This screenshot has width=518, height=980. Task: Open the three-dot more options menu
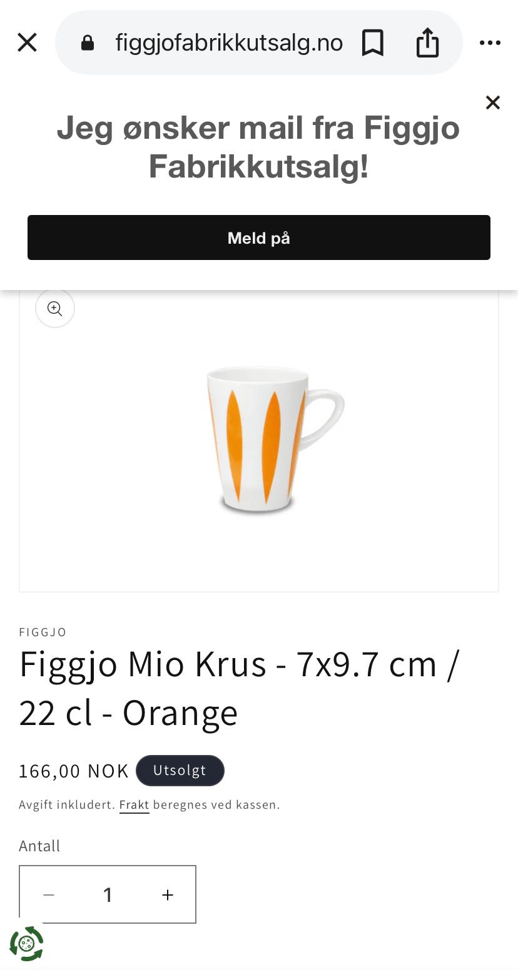pyautogui.click(x=490, y=42)
